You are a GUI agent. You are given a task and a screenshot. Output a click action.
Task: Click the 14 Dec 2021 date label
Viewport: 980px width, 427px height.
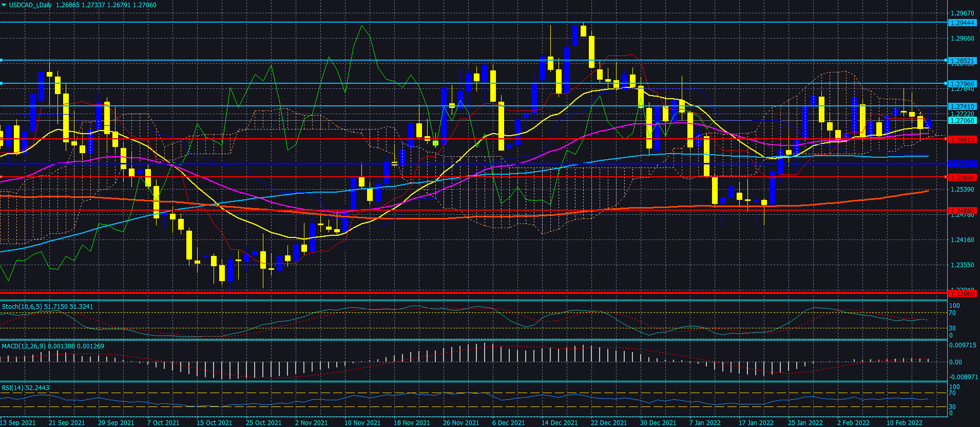(560, 423)
